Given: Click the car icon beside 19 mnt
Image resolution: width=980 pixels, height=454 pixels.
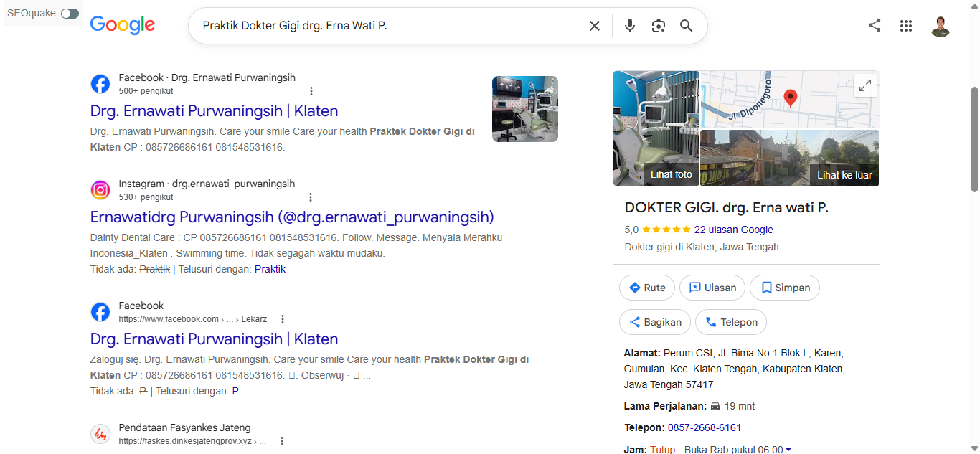Looking at the screenshot, I should 715,406.
